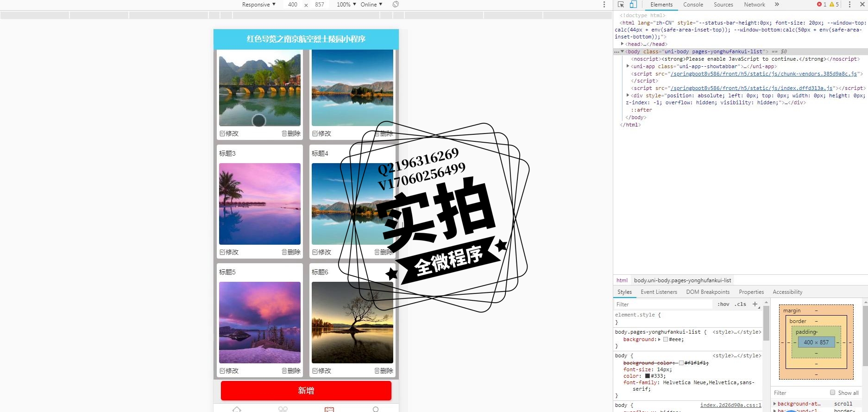Enable the Show all computed checkbox
Viewport: 868px width, 412px height.
(x=832, y=393)
